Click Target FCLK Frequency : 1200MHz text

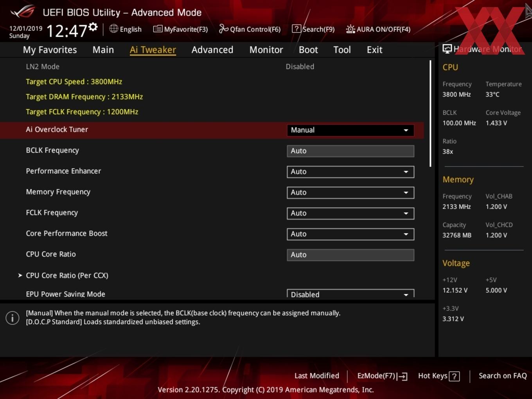(82, 112)
